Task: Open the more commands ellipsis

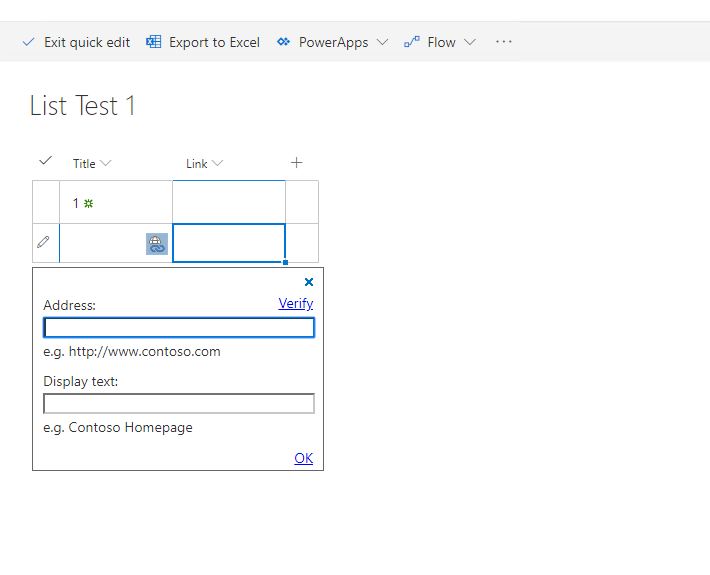Action: (504, 42)
